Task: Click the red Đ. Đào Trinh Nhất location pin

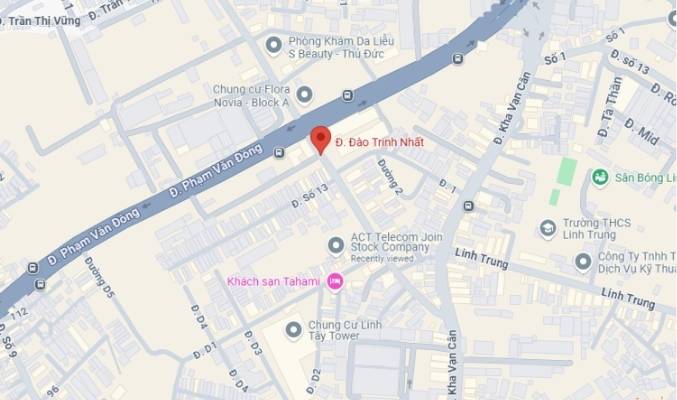Action: coord(321,140)
